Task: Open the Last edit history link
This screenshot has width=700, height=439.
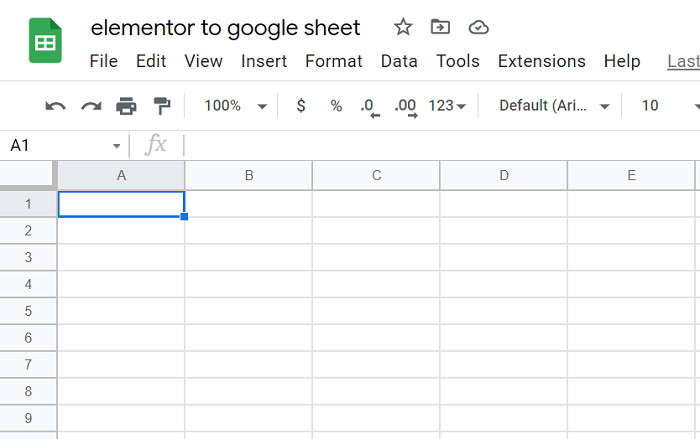Action: point(683,61)
